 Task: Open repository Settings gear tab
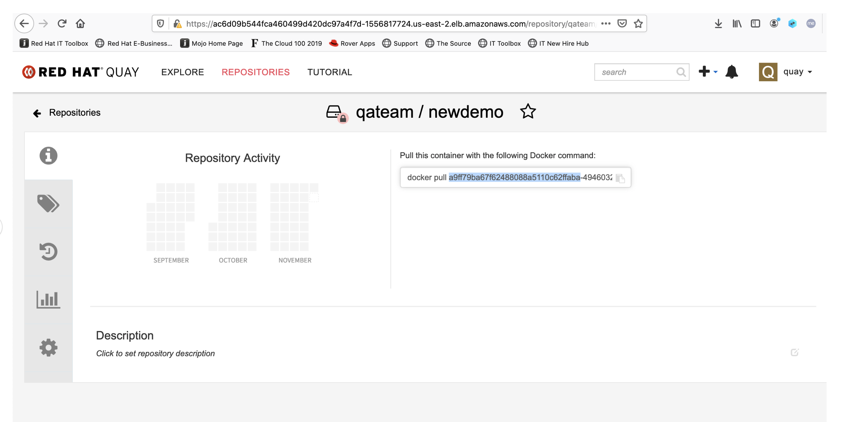(x=48, y=347)
